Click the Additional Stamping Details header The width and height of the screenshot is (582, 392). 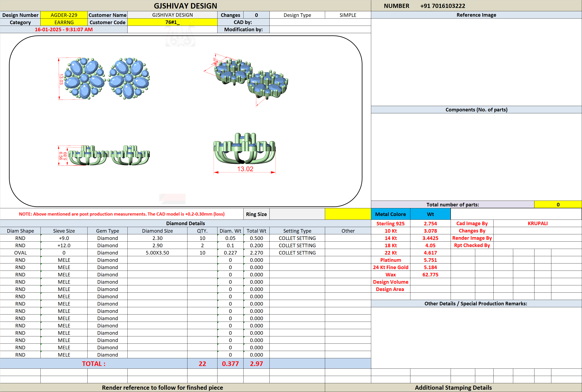pos(453,387)
